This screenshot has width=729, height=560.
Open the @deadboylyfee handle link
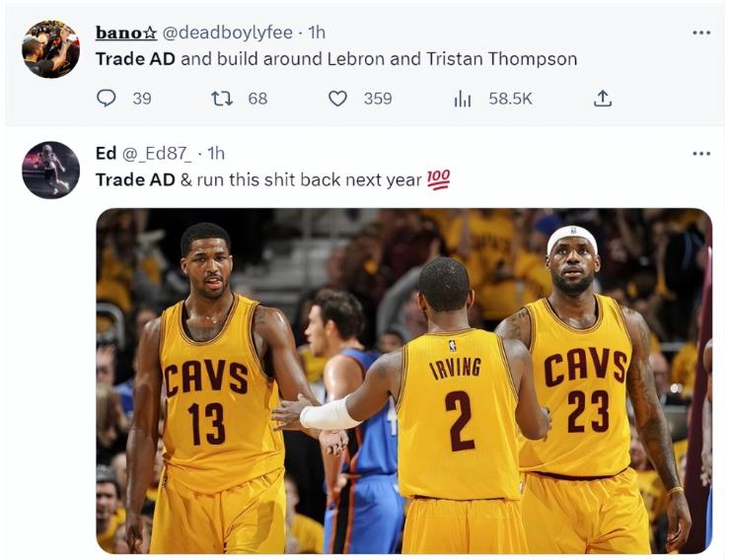(x=227, y=33)
